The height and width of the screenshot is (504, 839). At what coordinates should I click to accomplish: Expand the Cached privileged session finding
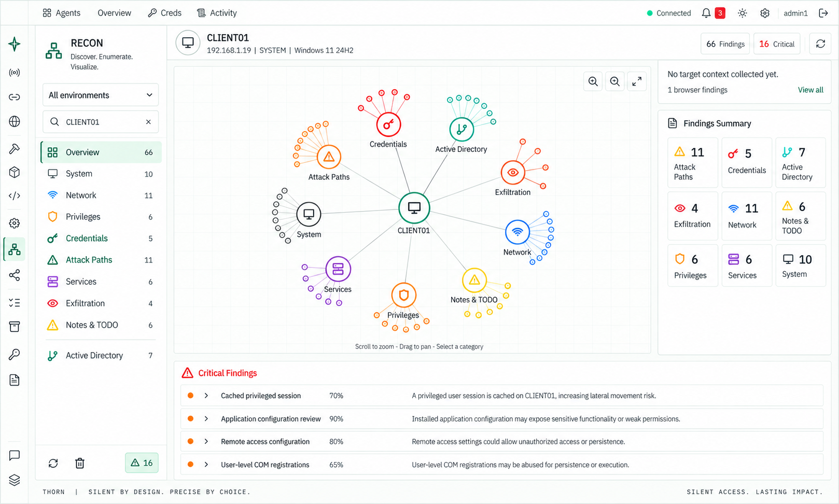coord(206,396)
